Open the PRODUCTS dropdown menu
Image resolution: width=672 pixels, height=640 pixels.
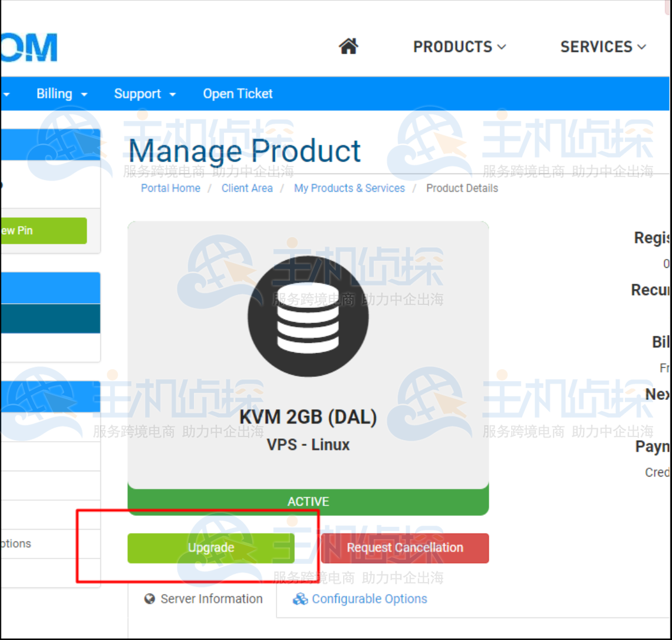459,47
